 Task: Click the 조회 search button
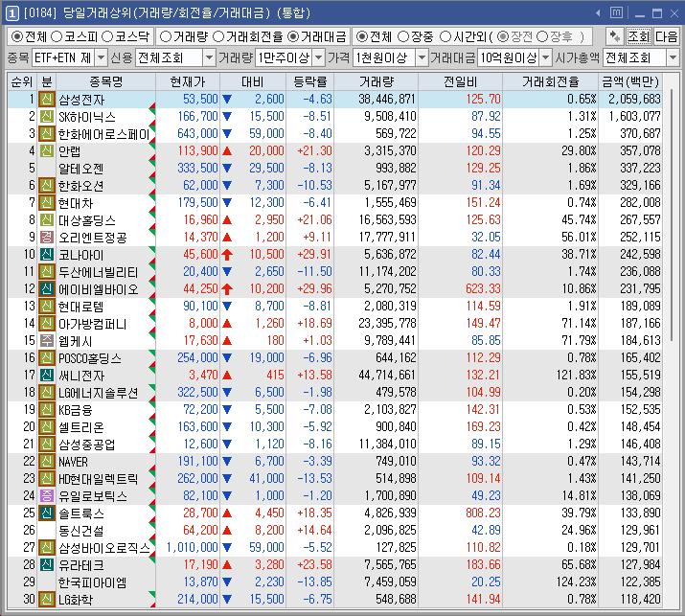click(639, 36)
